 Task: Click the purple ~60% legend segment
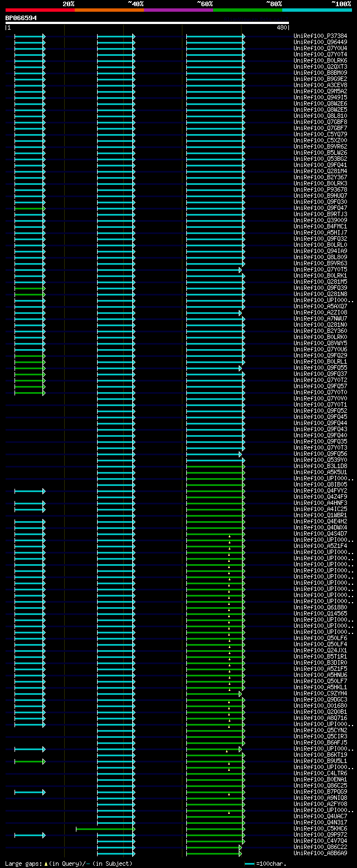[178, 10]
